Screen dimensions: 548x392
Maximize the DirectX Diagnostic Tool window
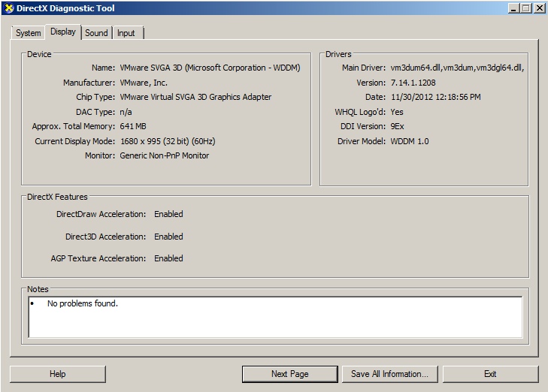pos(526,8)
